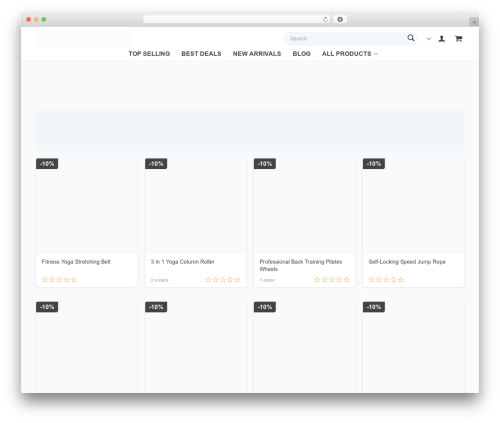Image resolution: width=500 pixels, height=423 pixels.
Task: Click '2 orders' text on Yoga Column Roller
Action: [159, 280]
